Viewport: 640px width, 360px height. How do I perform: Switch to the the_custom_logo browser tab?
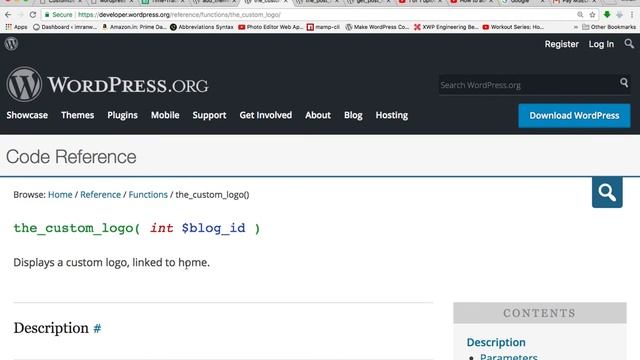tap(267, 2)
